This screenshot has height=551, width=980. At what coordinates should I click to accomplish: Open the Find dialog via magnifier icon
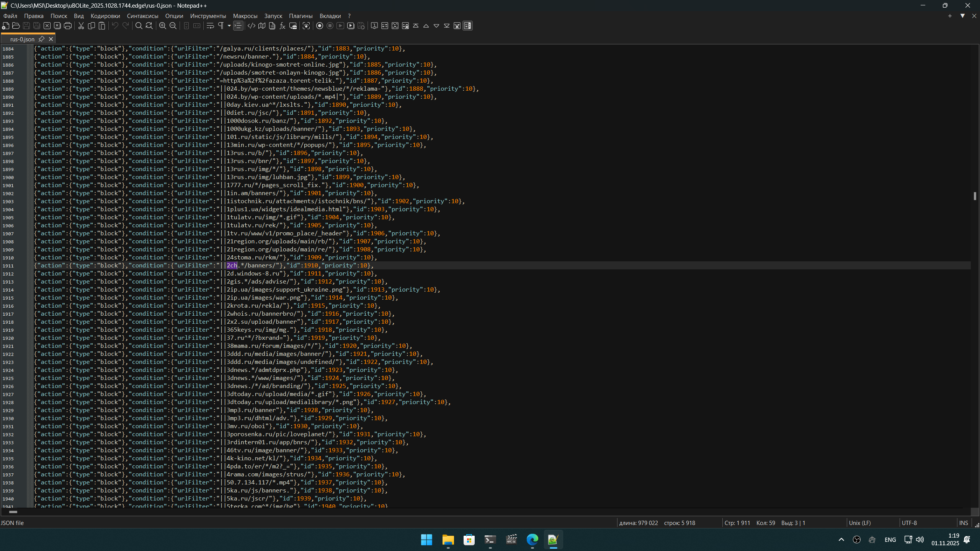(139, 26)
